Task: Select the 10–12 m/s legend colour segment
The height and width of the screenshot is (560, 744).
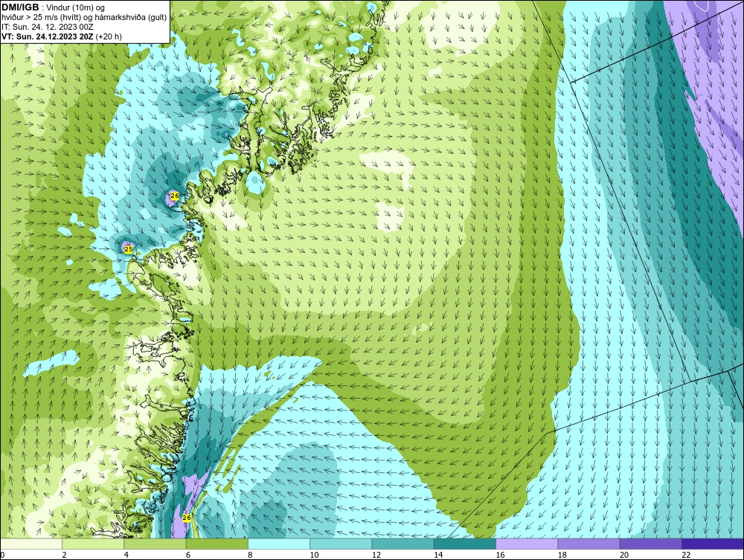Action: (x=341, y=544)
